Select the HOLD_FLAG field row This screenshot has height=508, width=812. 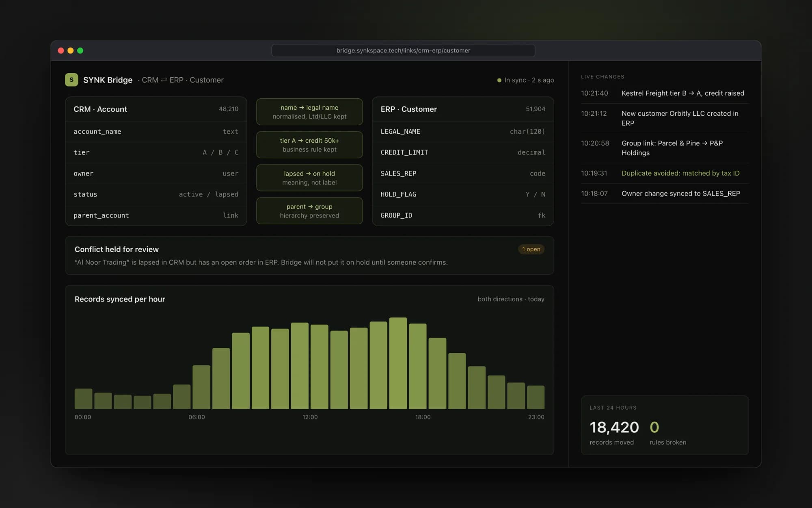(x=463, y=194)
